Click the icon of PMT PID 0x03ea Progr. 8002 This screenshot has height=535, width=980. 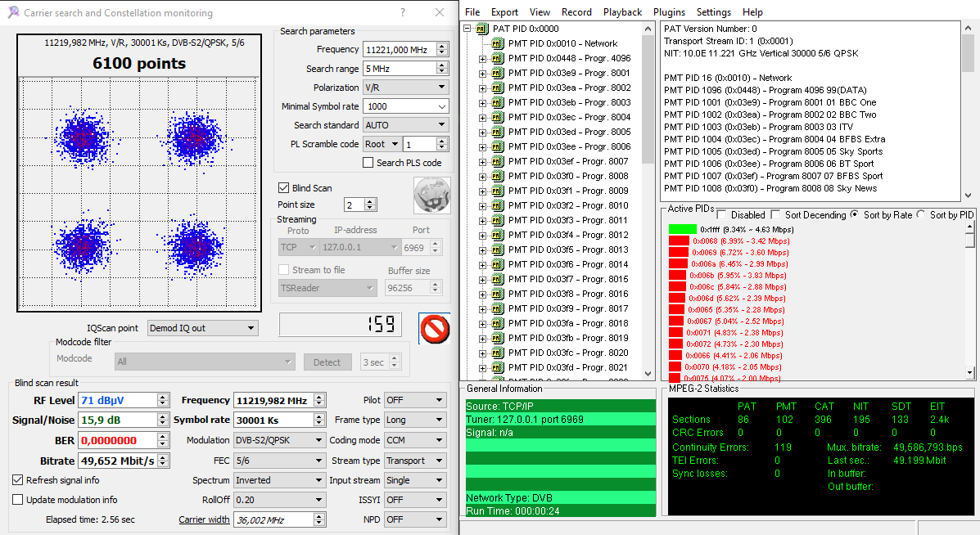(x=497, y=88)
